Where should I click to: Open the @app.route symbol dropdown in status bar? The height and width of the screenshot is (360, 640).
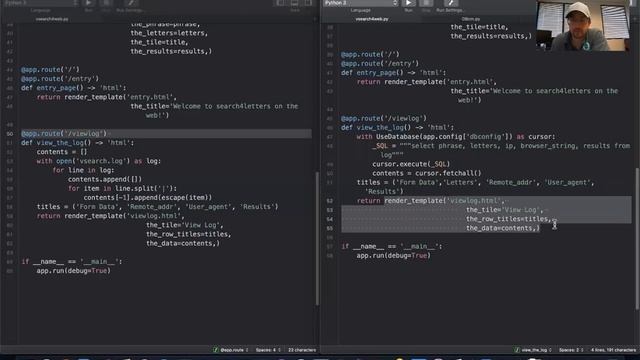pyautogui.click(x=231, y=350)
